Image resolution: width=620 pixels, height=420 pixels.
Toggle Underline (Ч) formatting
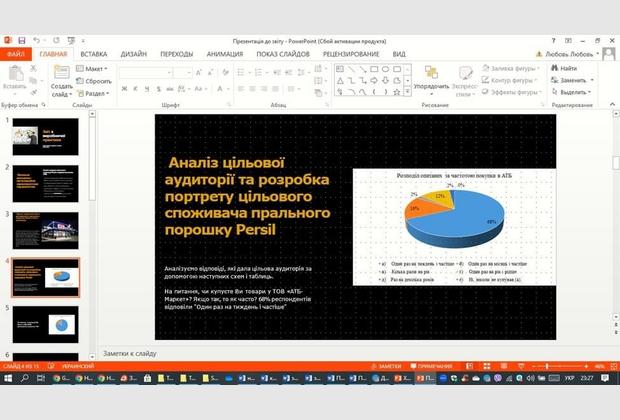click(147, 89)
